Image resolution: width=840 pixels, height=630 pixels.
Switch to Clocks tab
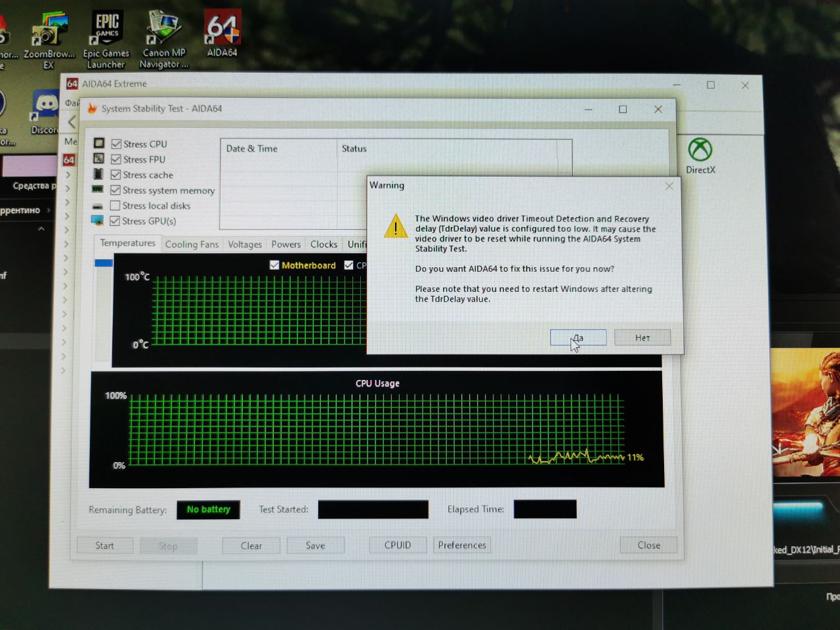tap(324, 244)
